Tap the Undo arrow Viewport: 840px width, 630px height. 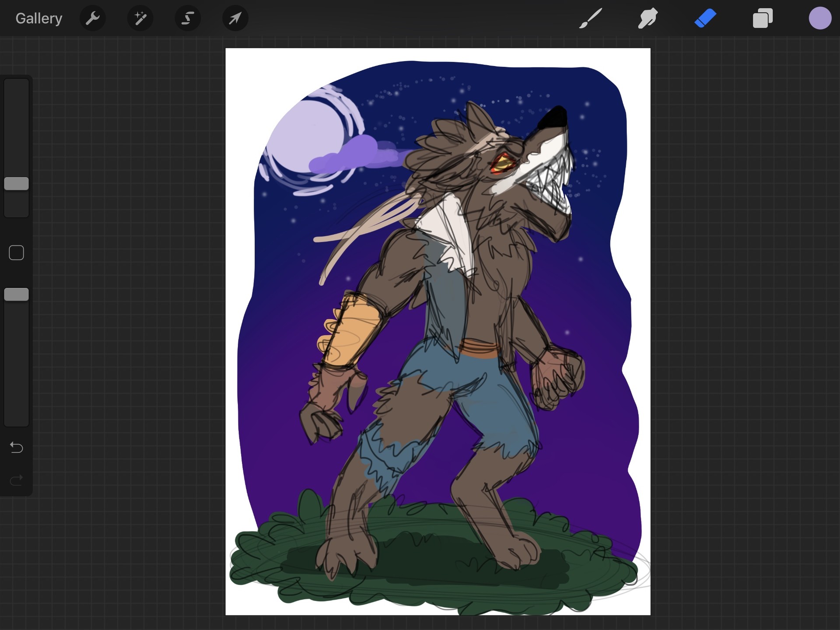tap(16, 448)
